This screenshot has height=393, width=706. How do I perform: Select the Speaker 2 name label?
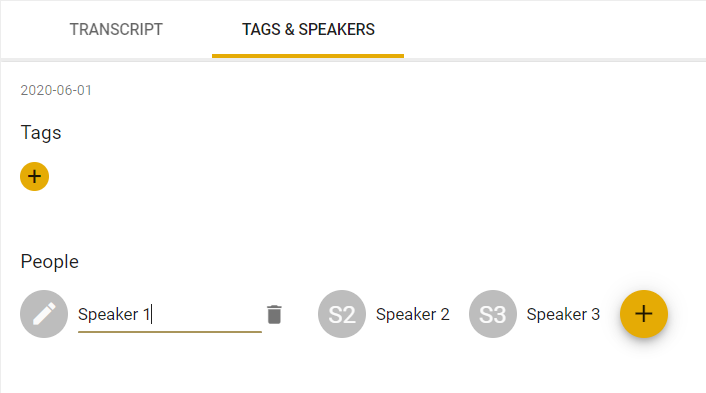(x=413, y=314)
